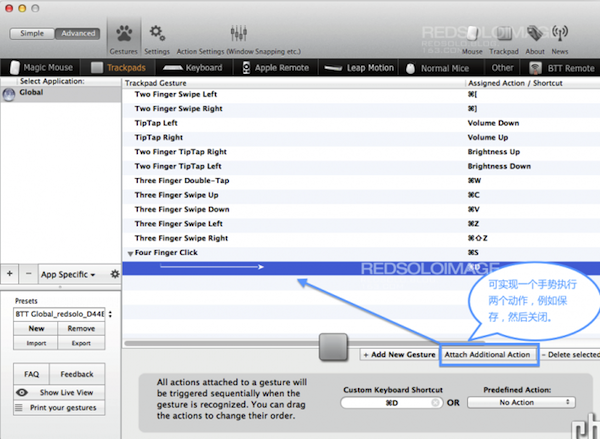The image size is (600, 439).
Task: Select the Two Finger TipTap Right row
Action: 361,152
